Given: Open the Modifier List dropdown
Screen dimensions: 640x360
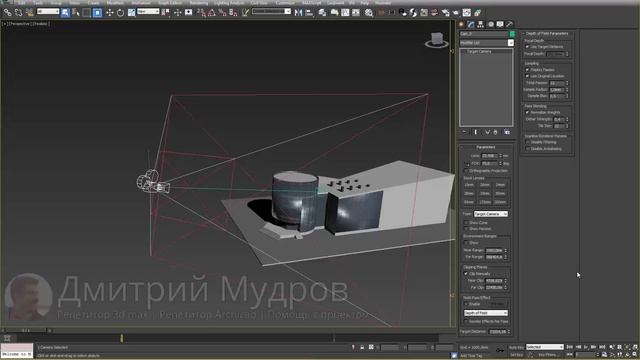Looking at the screenshot, I should click(x=487, y=43).
